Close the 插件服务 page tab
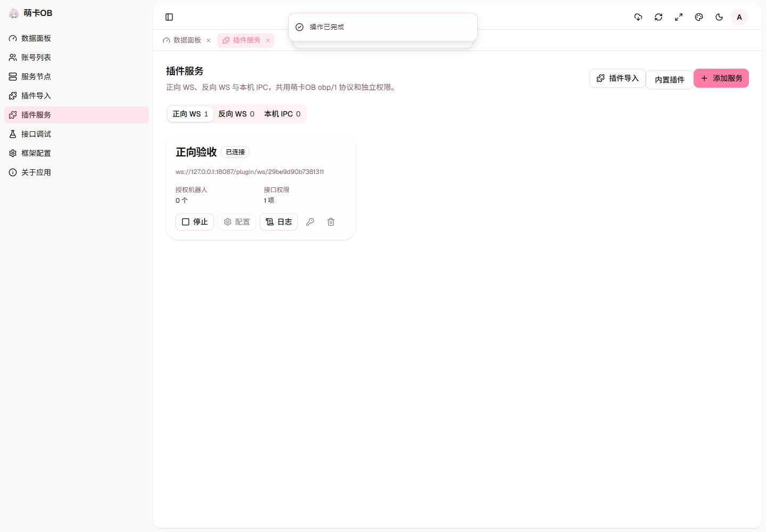 pyautogui.click(x=268, y=40)
